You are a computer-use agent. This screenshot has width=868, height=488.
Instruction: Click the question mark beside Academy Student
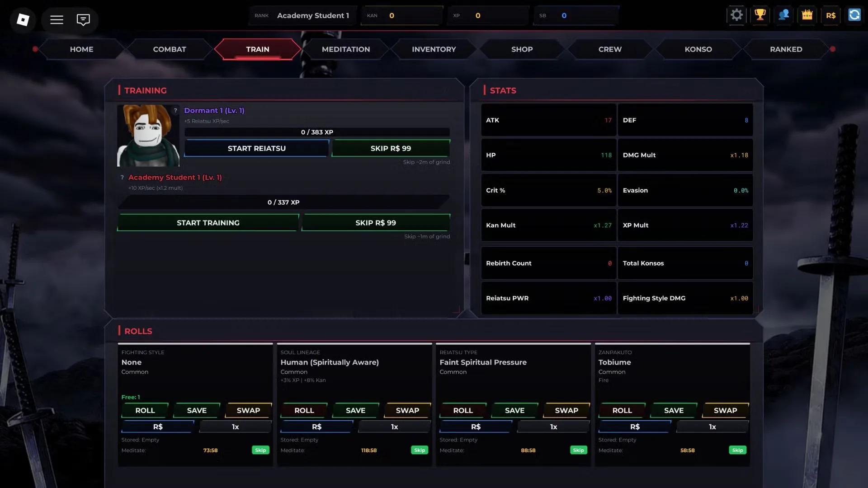pyautogui.click(x=122, y=177)
